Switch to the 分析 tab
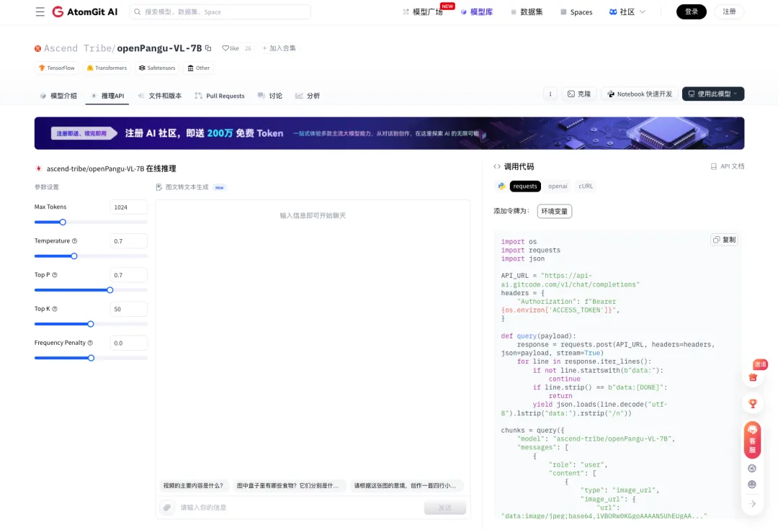778x532 pixels. click(308, 96)
